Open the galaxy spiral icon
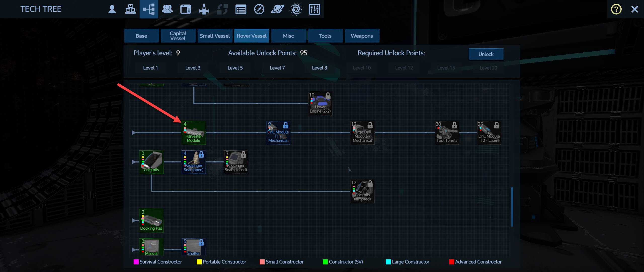644x272 pixels. (x=296, y=9)
